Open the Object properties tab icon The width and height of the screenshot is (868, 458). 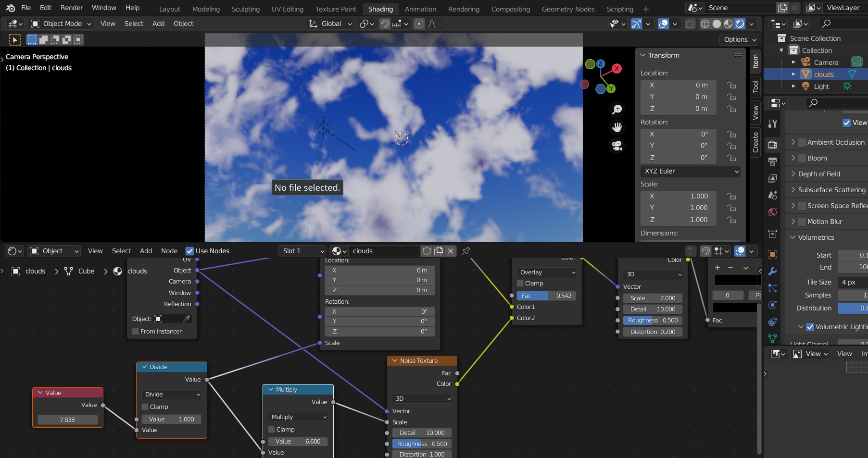point(773,255)
